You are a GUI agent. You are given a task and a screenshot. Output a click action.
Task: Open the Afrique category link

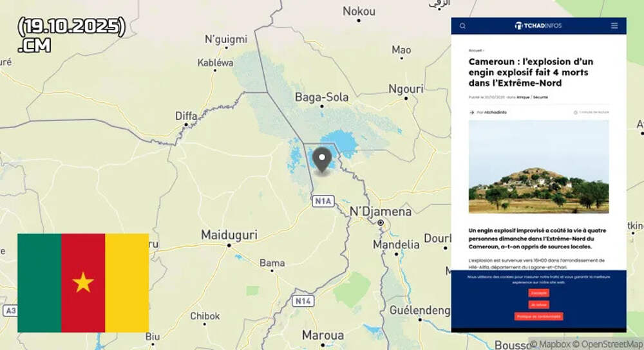tap(523, 97)
